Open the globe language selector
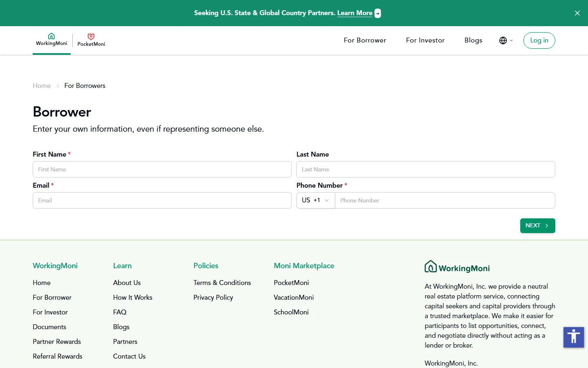Viewport: 588px width, 368px height. 506,40
